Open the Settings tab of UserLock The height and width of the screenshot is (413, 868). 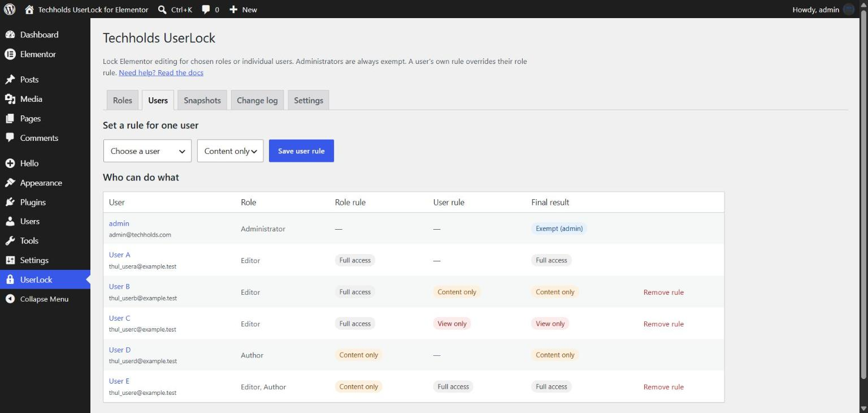point(309,100)
